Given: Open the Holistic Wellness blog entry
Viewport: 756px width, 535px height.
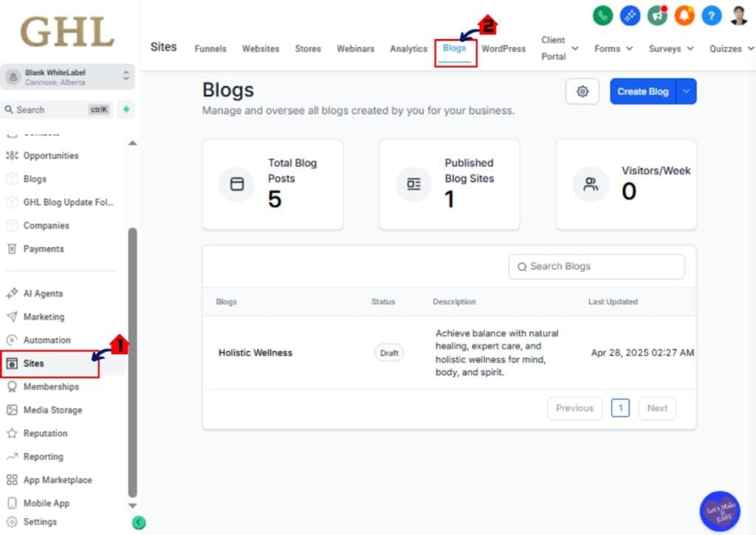Looking at the screenshot, I should coord(255,353).
